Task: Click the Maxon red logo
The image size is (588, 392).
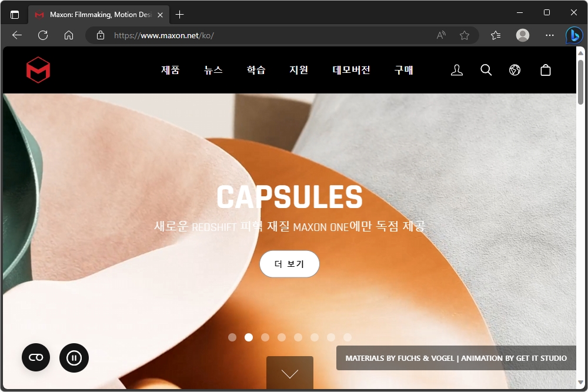Action: (38, 70)
